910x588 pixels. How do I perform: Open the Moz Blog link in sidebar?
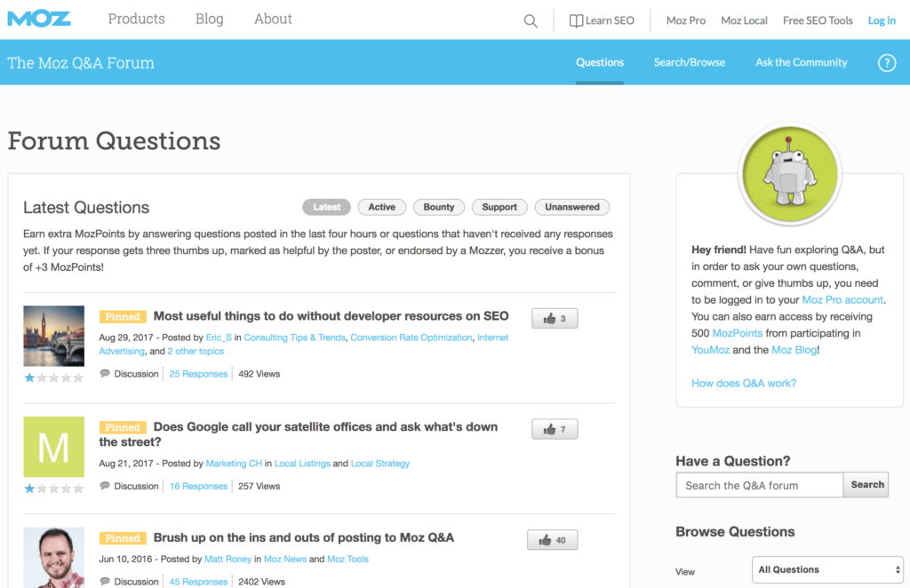click(794, 350)
